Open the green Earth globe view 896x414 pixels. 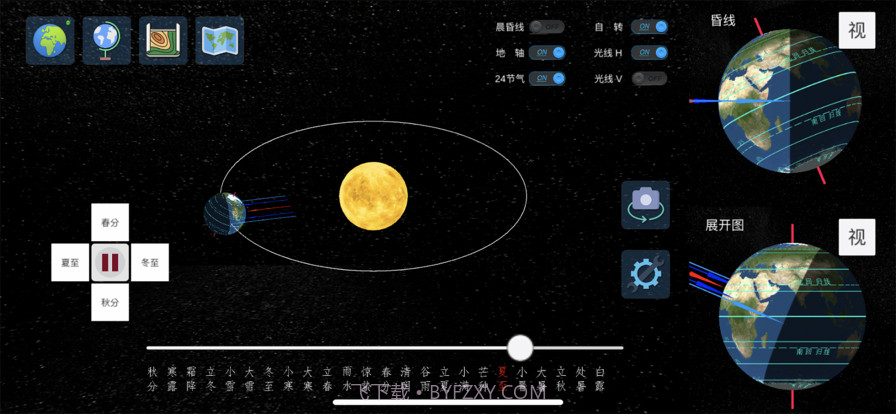click(x=50, y=40)
